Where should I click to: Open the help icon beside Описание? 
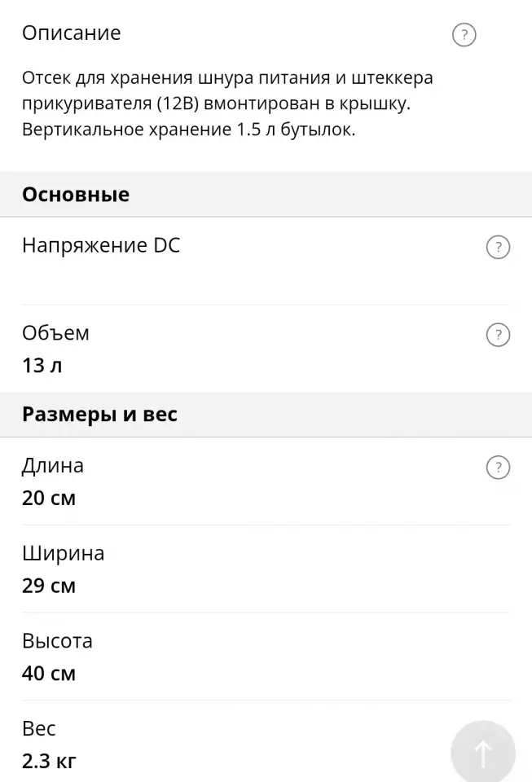click(x=464, y=35)
